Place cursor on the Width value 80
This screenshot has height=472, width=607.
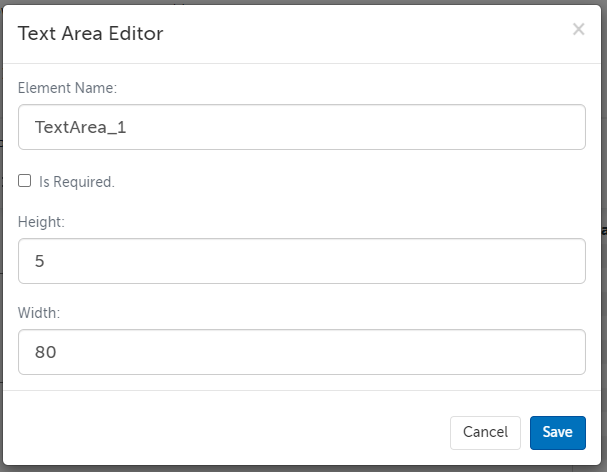[x=45, y=353]
